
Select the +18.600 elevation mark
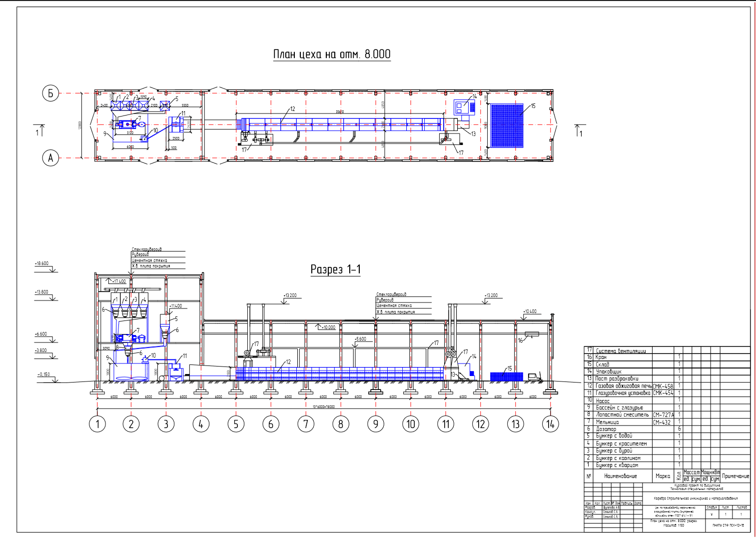click(x=45, y=266)
